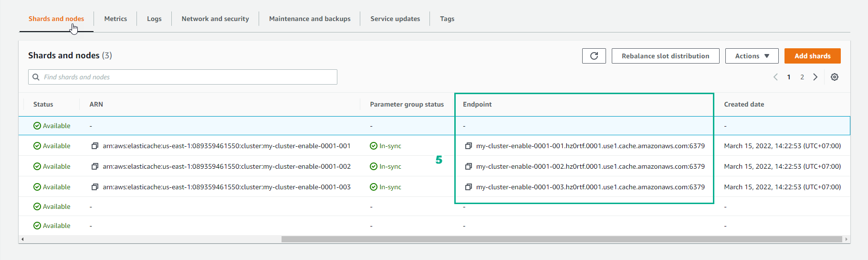Click In-sync status of node 0001-002
This screenshot has height=260, width=868.
coord(386,166)
